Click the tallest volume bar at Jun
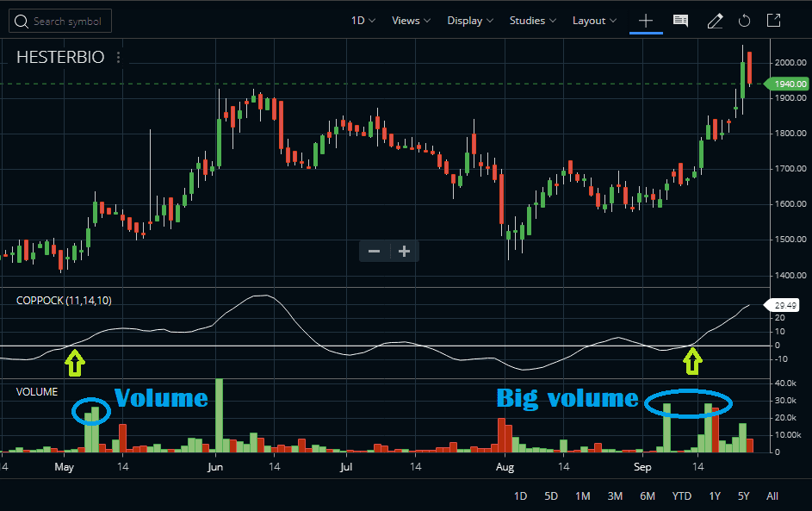812x511 pixels. 219,415
